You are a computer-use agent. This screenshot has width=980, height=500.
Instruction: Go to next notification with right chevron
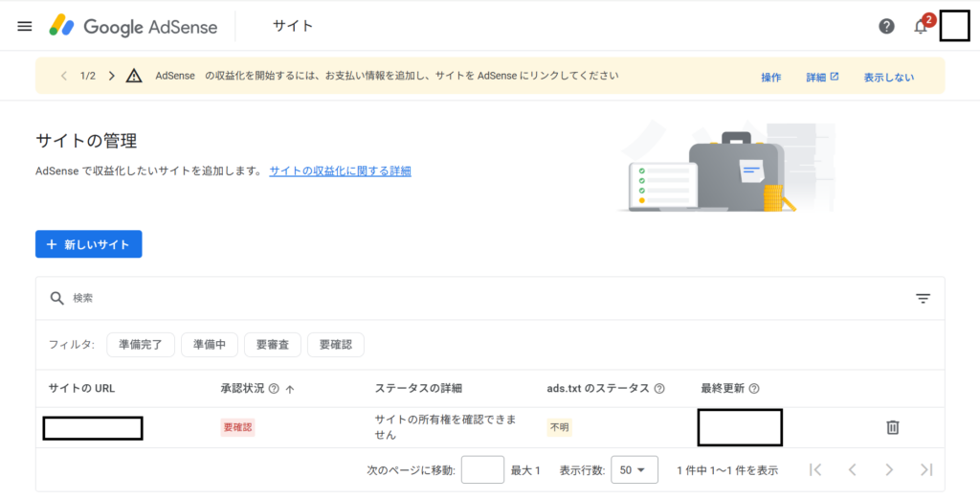pyautogui.click(x=112, y=76)
